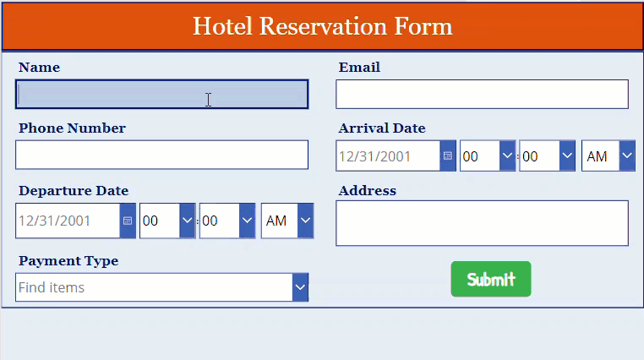Click the Departure Date text field
644x360 pixels.
pyautogui.click(x=68, y=221)
